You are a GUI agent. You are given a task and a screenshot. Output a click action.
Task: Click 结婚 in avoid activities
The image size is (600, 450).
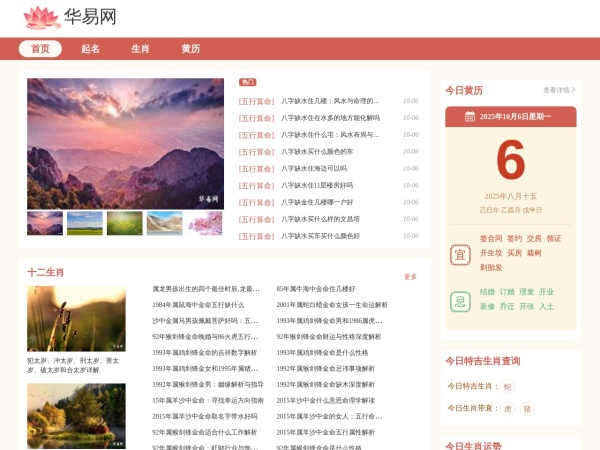click(x=487, y=292)
